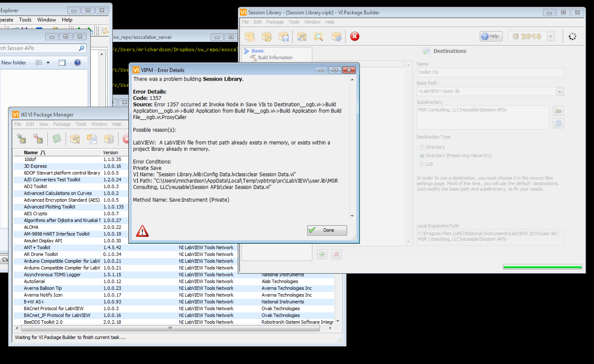Viewport: 594px width, 364px height.
Task: Click the package box with hammer icon in VIPM toolbar
Action: pyautogui.click(x=75, y=139)
